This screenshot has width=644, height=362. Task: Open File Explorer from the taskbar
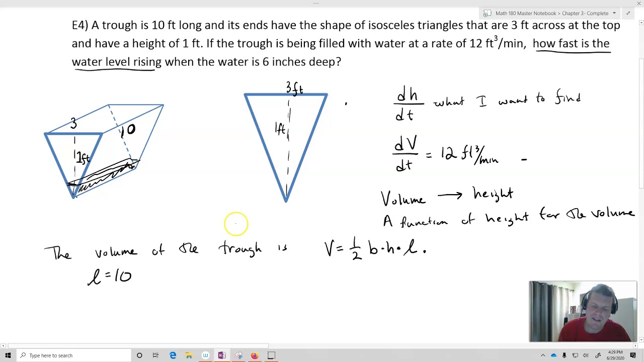189,355
